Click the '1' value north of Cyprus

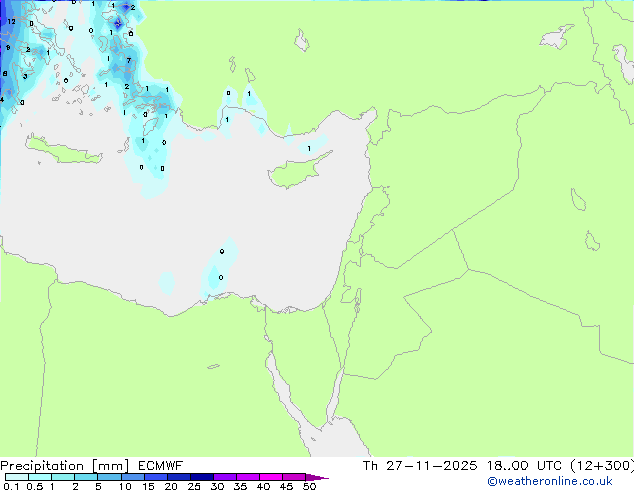(309, 149)
